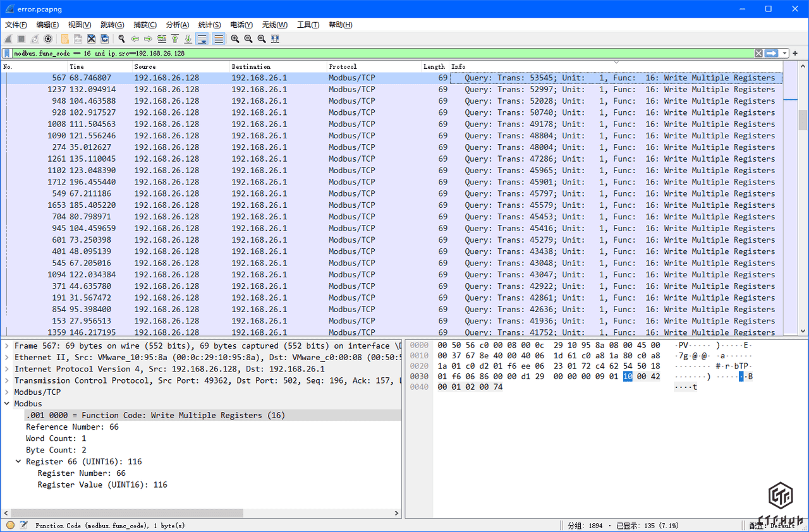809x532 pixels.
Task: Toggle auto-scroll during live capture
Action: click(x=202, y=39)
